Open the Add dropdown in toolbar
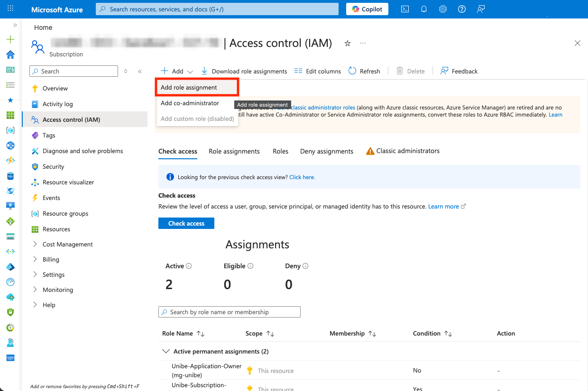 click(x=177, y=71)
